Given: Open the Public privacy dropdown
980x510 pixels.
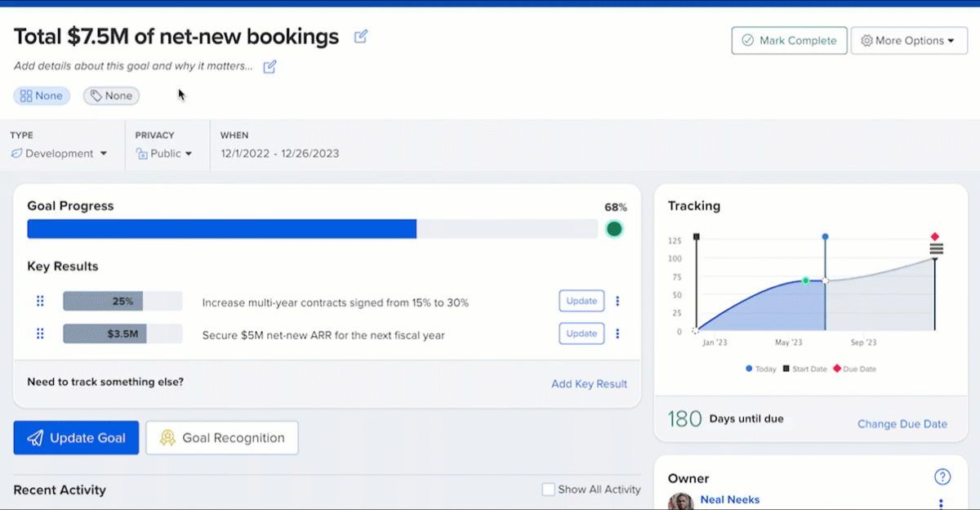Looking at the screenshot, I should tap(164, 154).
